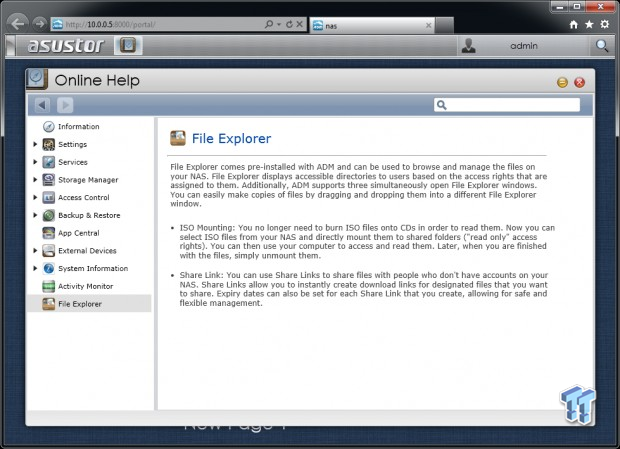Click the admin user silhouette icon
Screen dimensions: 620x449
469,46
